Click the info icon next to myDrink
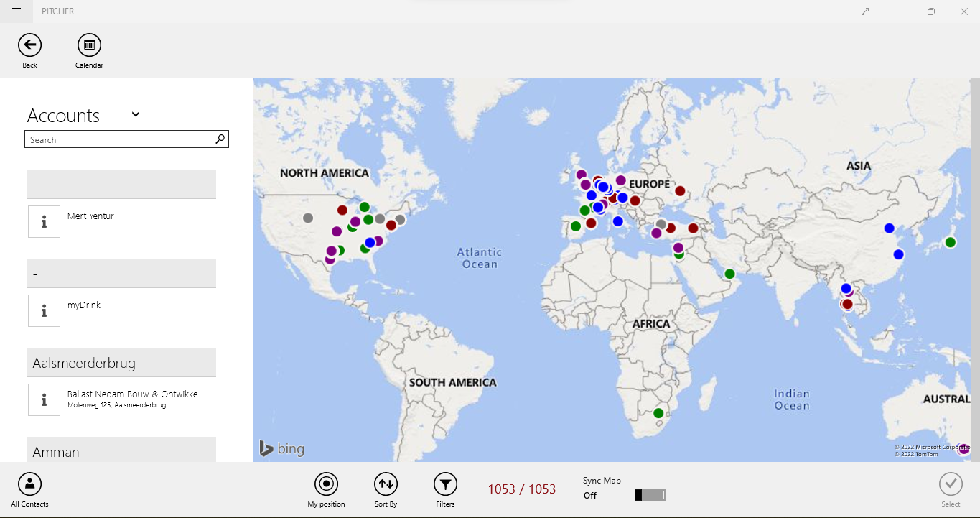Viewport: 980px width, 518px height. pyautogui.click(x=44, y=310)
